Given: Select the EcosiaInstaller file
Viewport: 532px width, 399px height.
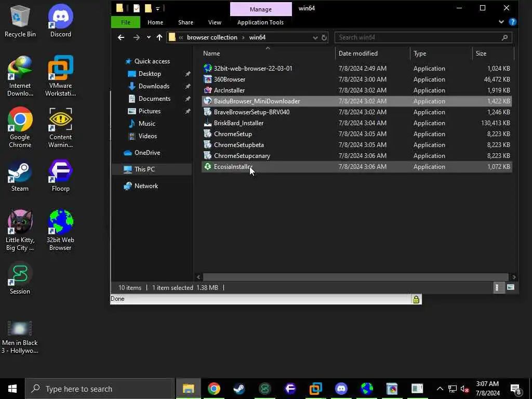Looking at the screenshot, I should point(356,167).
